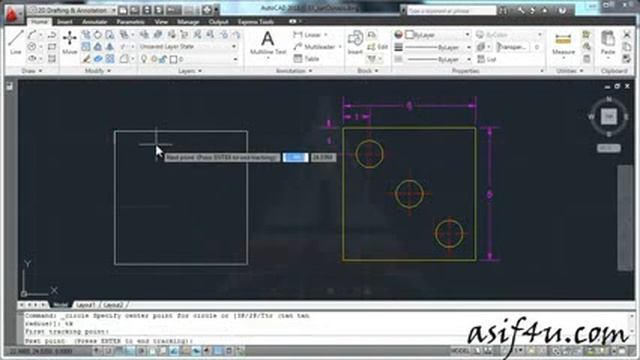Select the Erase tool in Modify panel

pos(86,59)
